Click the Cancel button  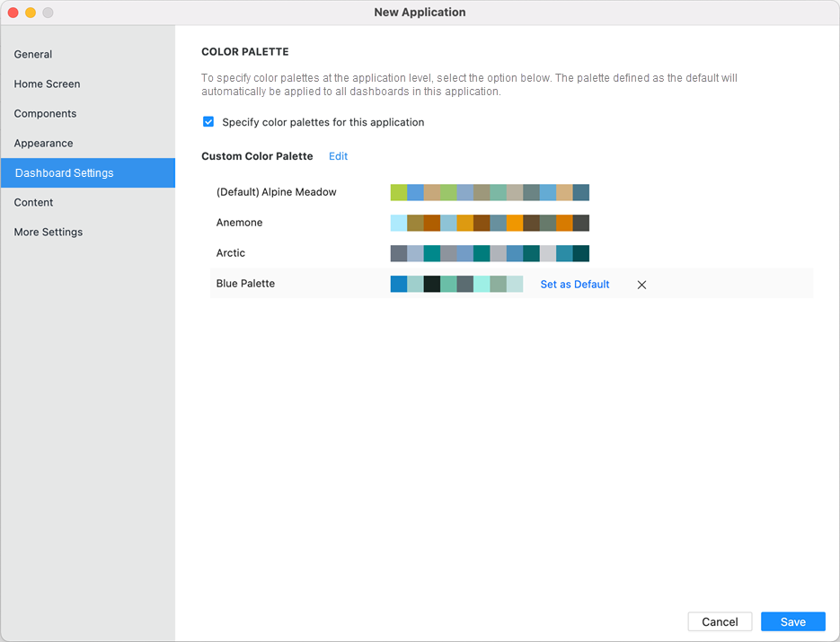(x=720, y=621)
